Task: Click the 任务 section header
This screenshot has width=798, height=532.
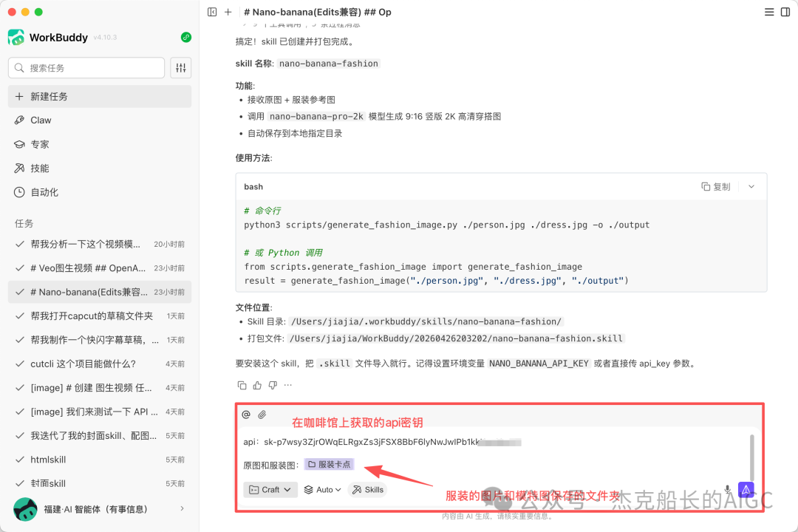Action: [x=24, y=223]
